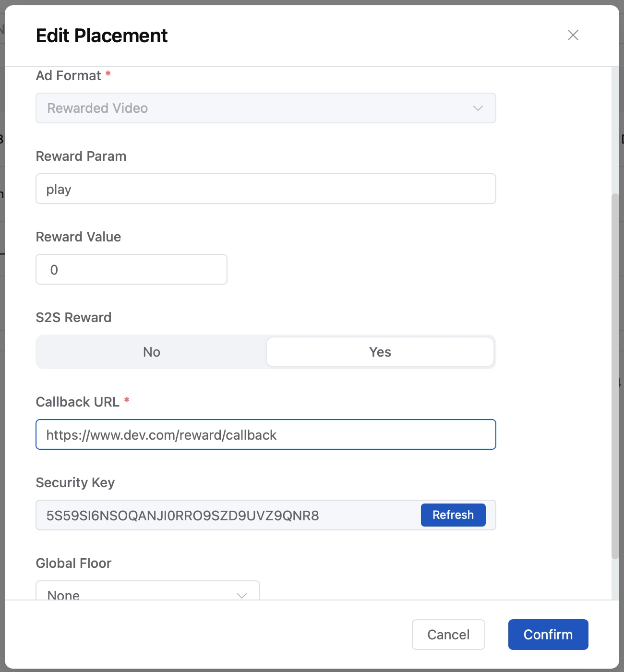Image resolution: width=624 pixels, height=672 pixels.
Task: Click the Global Floor dropdown chevron arrow
Action: pyautogui.click(x=242, y=594)
